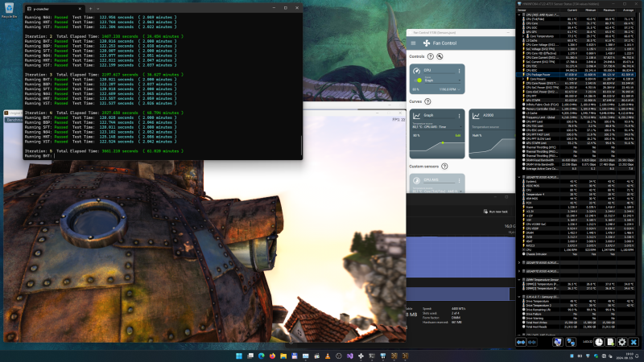The height and width of the screenshot is (362, 644).
Task: Open the Graph curve dropdown in the CPU card
Action: click(x=442, y=80)
